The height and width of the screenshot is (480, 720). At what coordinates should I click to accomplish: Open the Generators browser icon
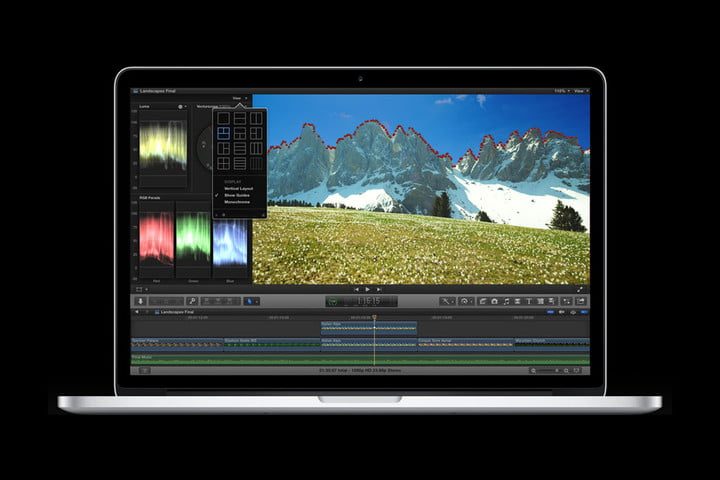[x=540, y=301]
